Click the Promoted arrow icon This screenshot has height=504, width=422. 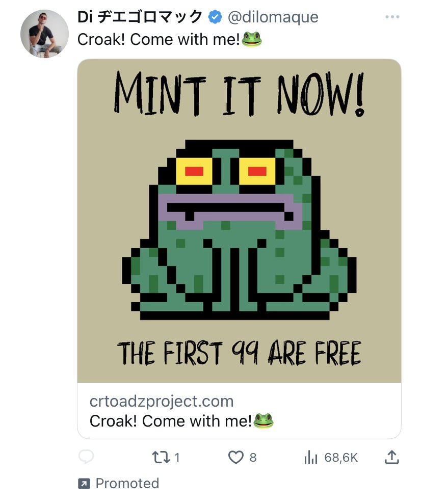click(84, 483)
